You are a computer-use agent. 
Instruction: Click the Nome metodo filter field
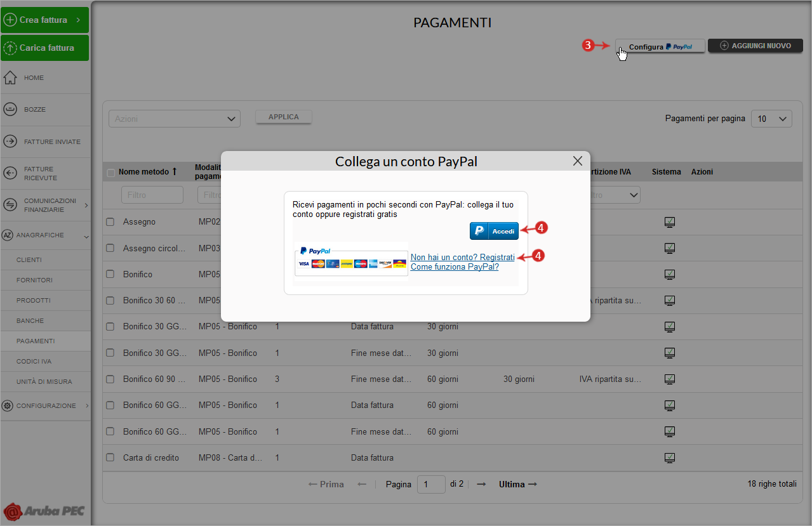click(x=152, y=195)
